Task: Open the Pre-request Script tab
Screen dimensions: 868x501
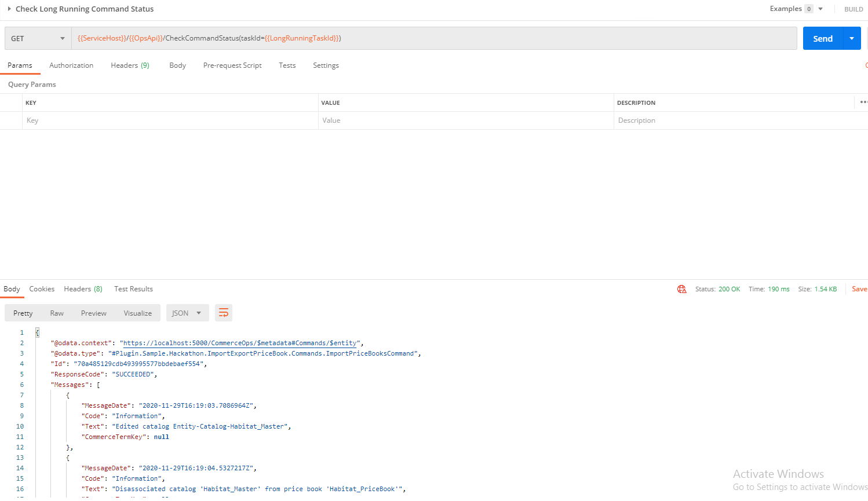Action: pos(232,65)
